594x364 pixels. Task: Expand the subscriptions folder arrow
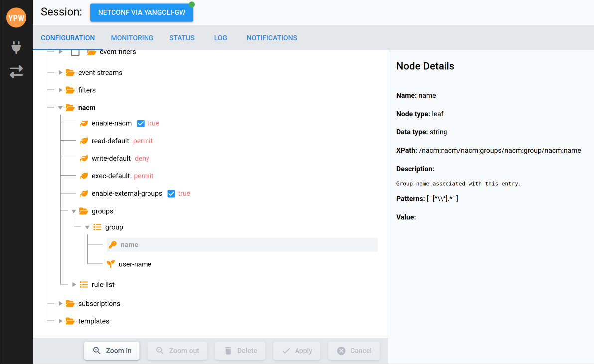[60, 304]
